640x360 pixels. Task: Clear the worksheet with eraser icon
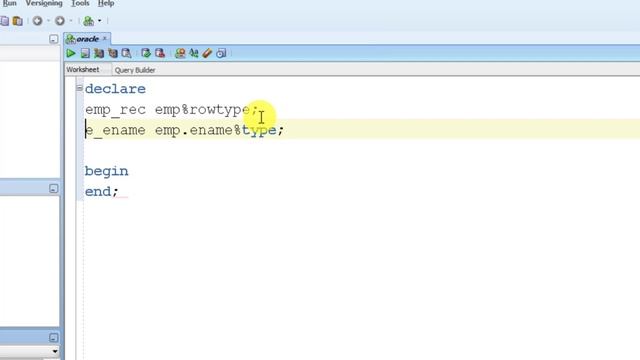click(x=207, y=53)
